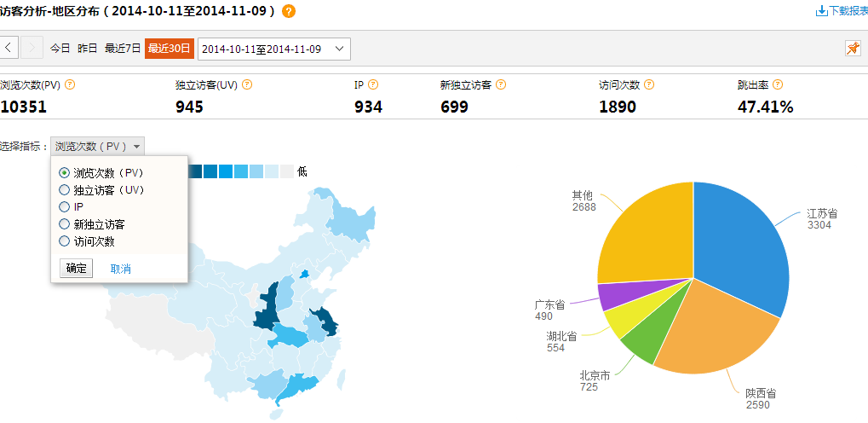Confirm metric selection with 确定 button
The height and width of the screenshot is (423, 868).
(x=77, y=269)
